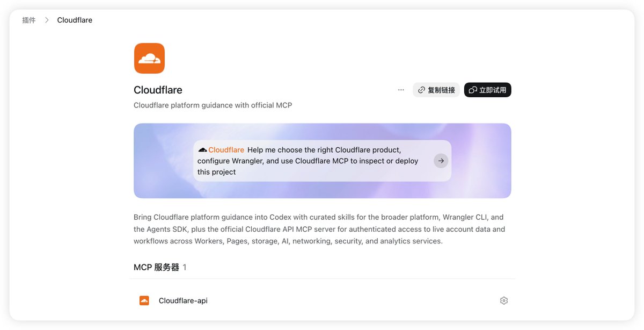
Task: Go back to 插件 in the breadcrumb
Action: point(29,20)
